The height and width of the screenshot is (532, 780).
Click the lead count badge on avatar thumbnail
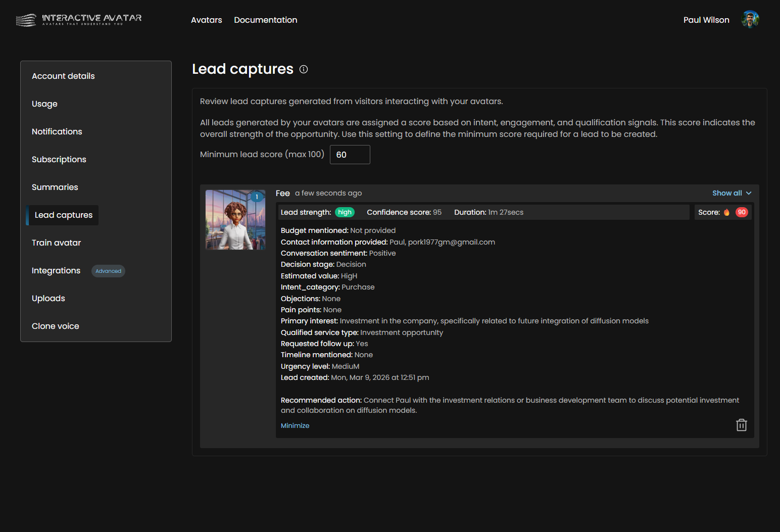tap(257, 197)
